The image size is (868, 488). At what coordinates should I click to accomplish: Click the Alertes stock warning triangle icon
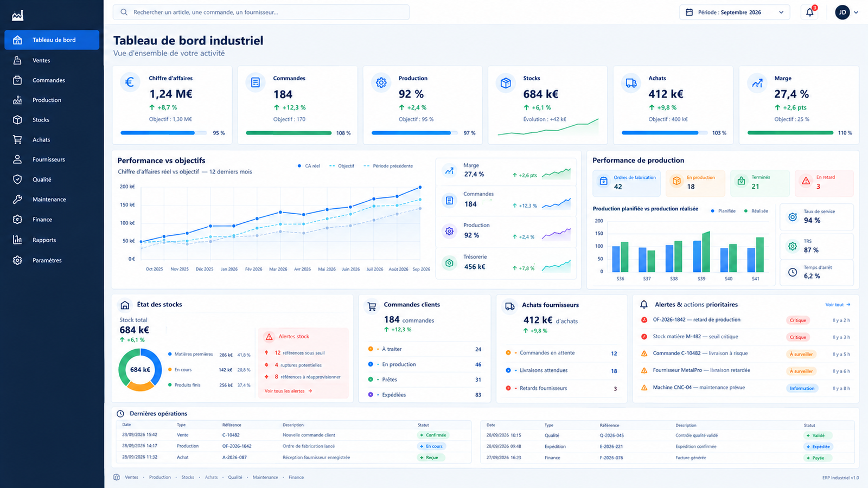(x=269, y=337)
